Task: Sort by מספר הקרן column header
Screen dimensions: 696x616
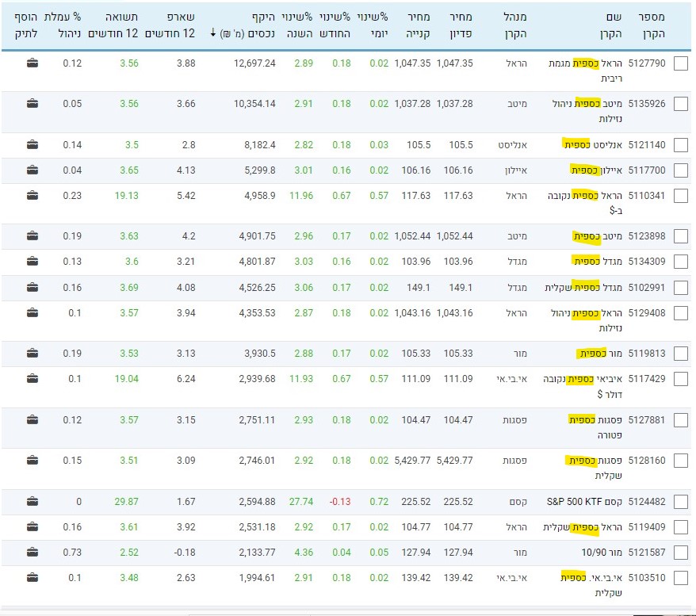Action: pyautogui.click(x=652, y=25)
